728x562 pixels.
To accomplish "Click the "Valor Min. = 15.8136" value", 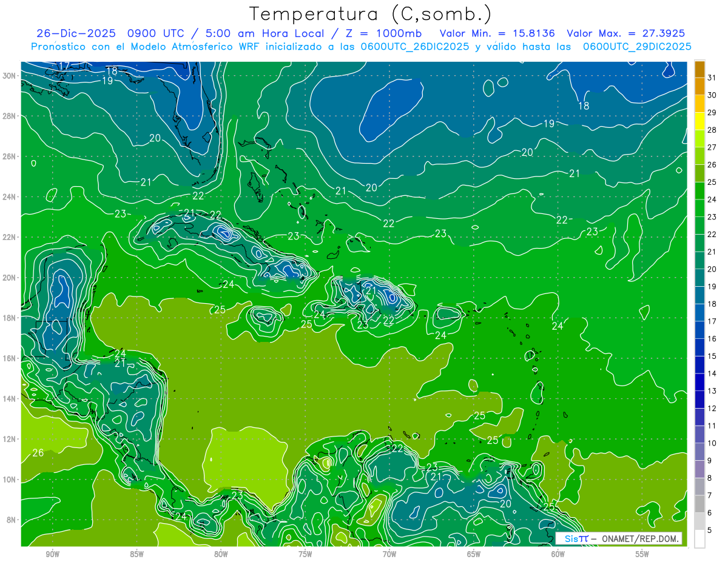I will [x=497, y=33].
